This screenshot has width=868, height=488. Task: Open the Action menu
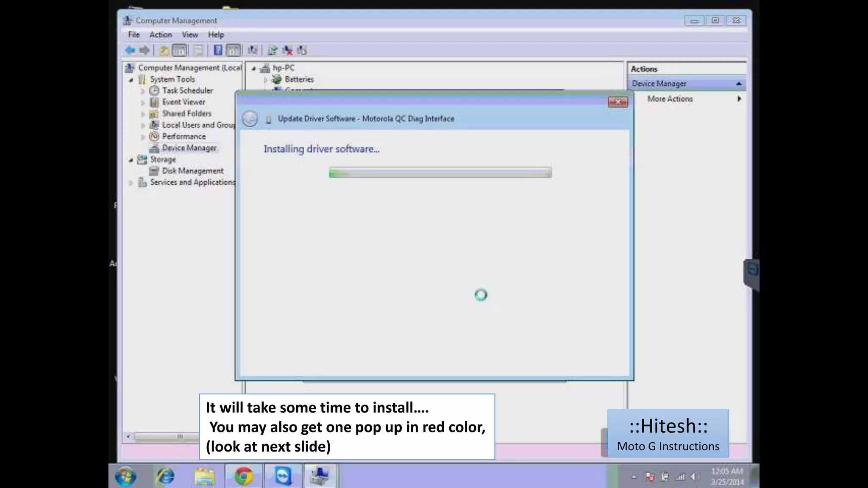click(160, 35)
